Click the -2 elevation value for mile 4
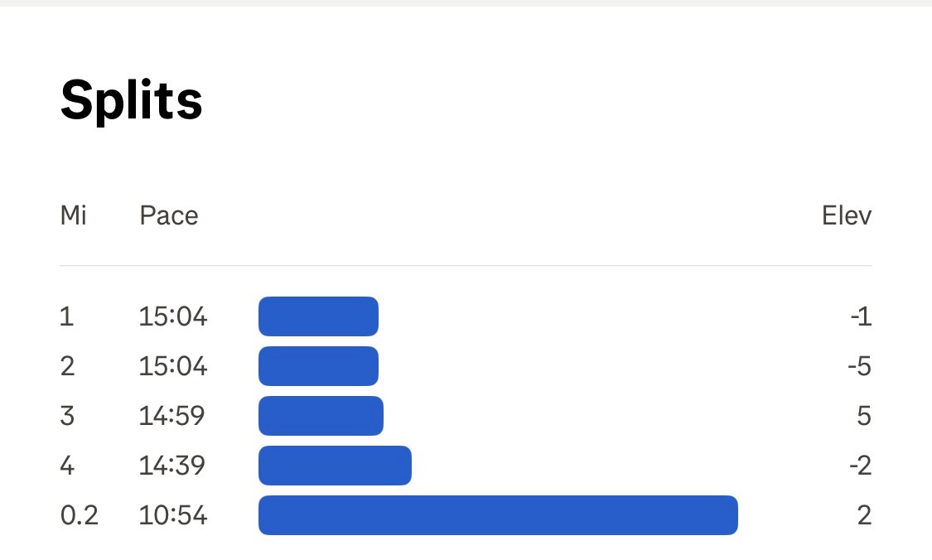This screenshot has height=560, width=932. tap(860, 466)
